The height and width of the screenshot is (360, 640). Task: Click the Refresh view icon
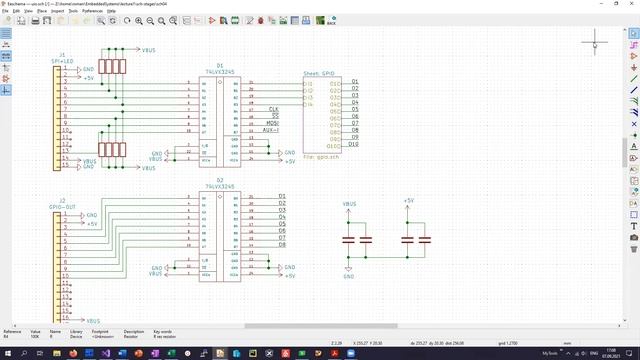click(127, 20)
